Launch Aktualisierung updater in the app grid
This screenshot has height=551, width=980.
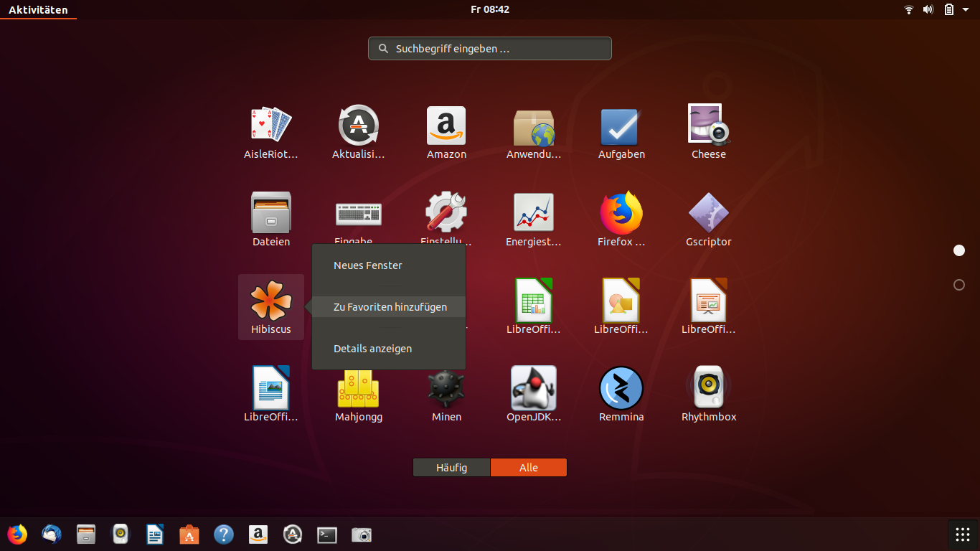(x=359, y=125)
